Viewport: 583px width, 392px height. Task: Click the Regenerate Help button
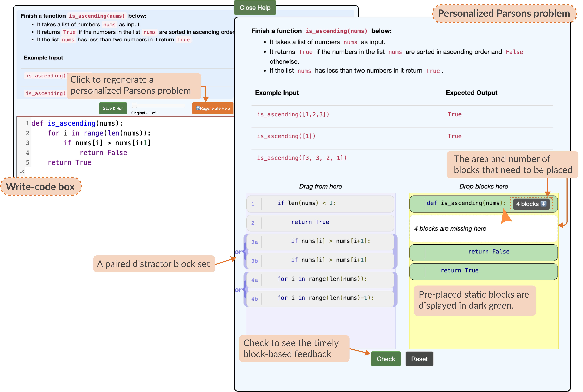tap(213, 108)
